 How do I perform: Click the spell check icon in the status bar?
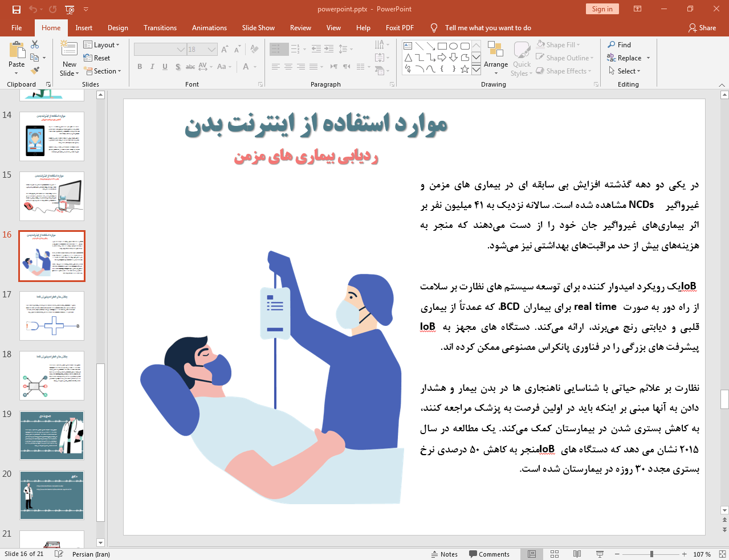click(x=59, y=554)
